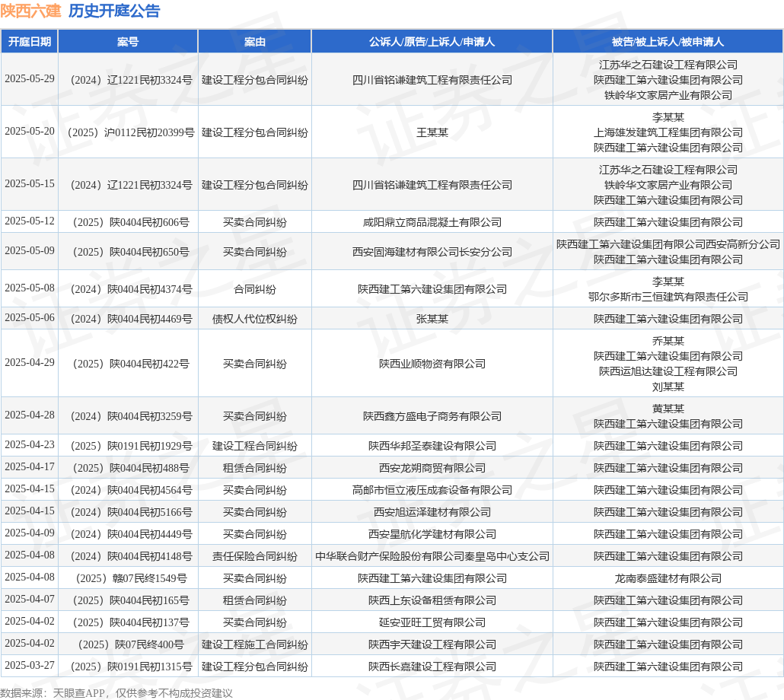Select the 开庭日期 column header
This screenshot has width=784, height=700.
[x=30, y=42]
